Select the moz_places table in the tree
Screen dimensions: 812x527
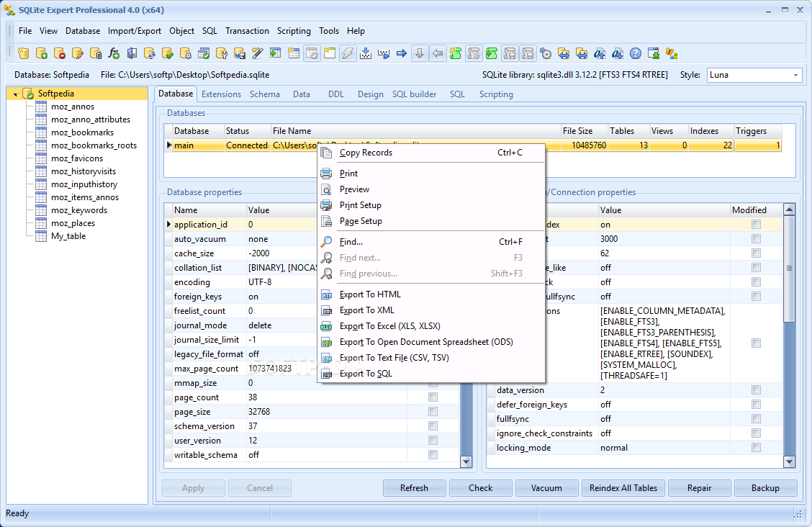click(73, 223)
